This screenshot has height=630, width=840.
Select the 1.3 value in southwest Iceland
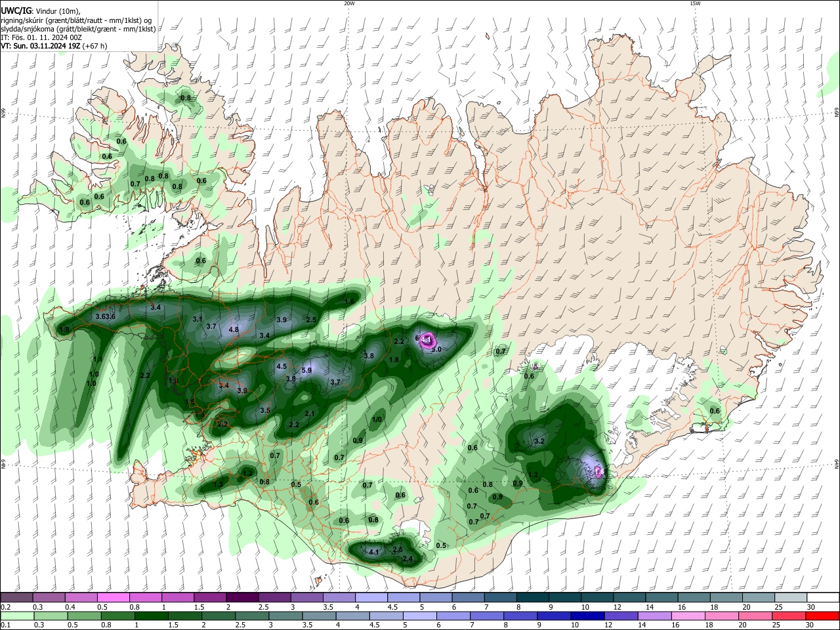point(218,484)
